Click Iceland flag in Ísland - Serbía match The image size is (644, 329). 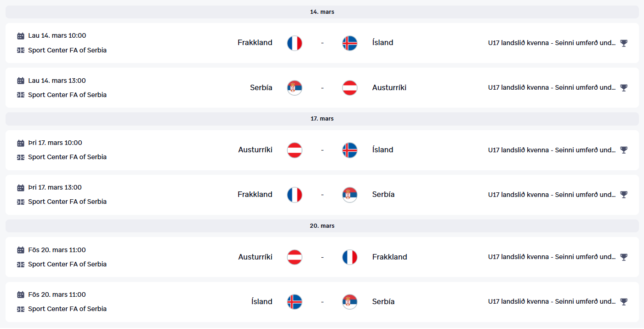[295, 302]
